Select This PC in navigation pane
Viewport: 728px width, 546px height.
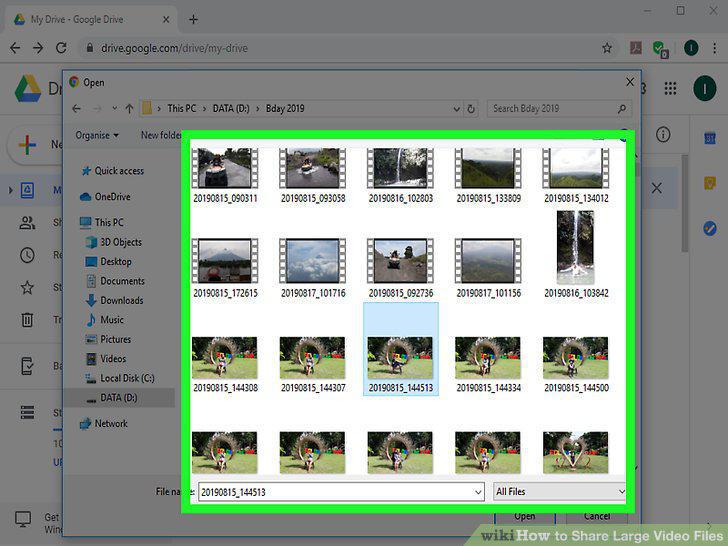(x=102, y=222)
